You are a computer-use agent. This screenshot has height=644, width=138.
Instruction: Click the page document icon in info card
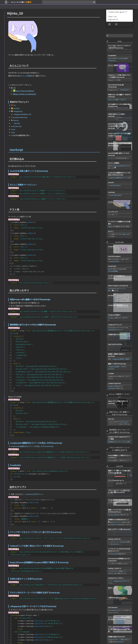(109, 24)
